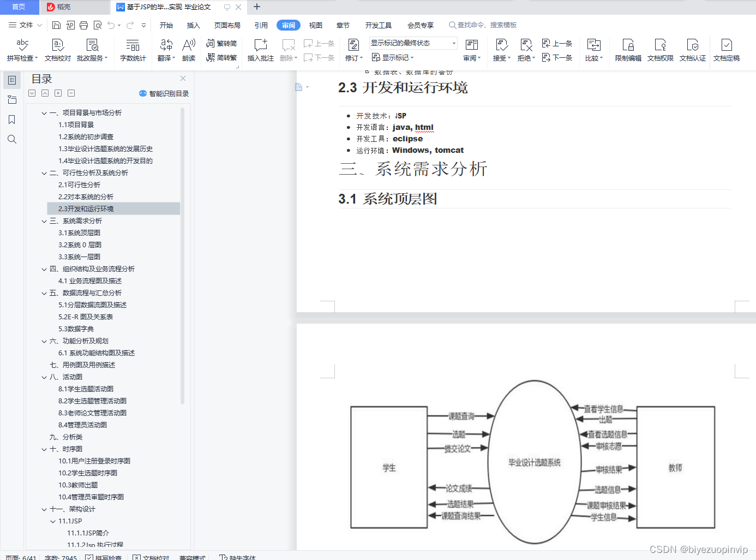Viewport: 756px width, 560px height.
Task: Expand all outline levels with plus icon
Action: 58,93
